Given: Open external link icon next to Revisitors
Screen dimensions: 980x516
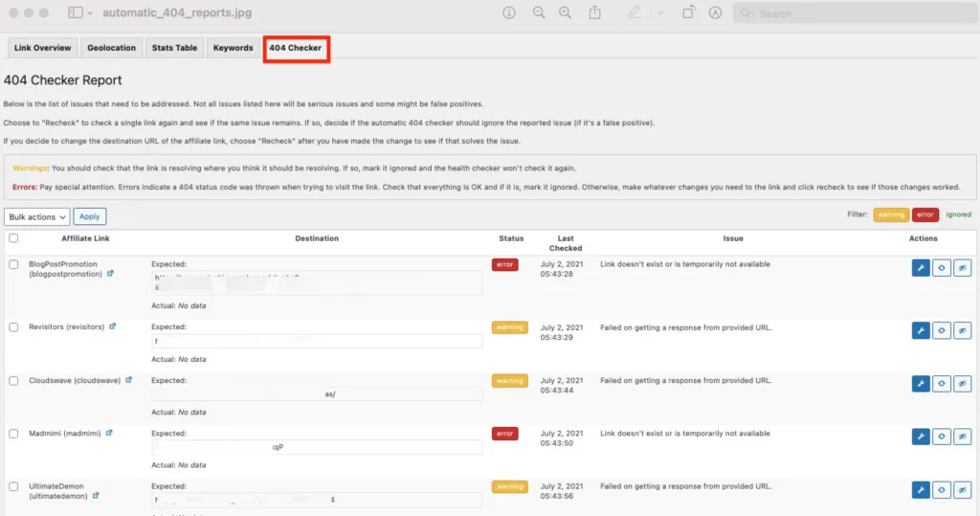Looking at the screenshot, I should pos(113,326).
